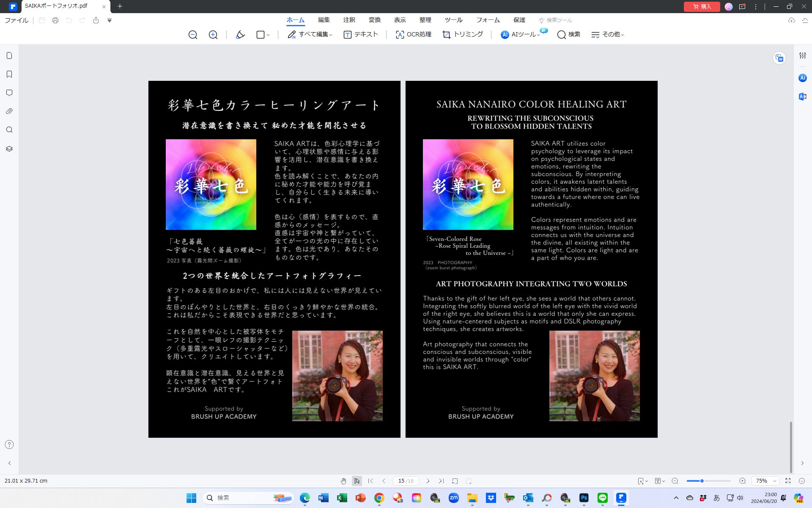Open the bookmarks panel in the sidebar
Viewport: 812px width, 508px height.
tap(9, 75)
